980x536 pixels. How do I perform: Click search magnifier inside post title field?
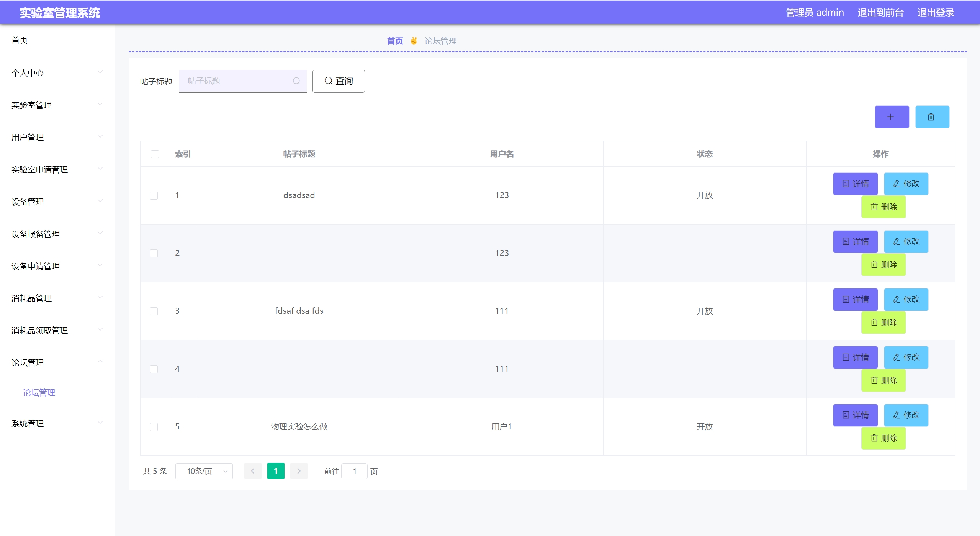[296, 81]
